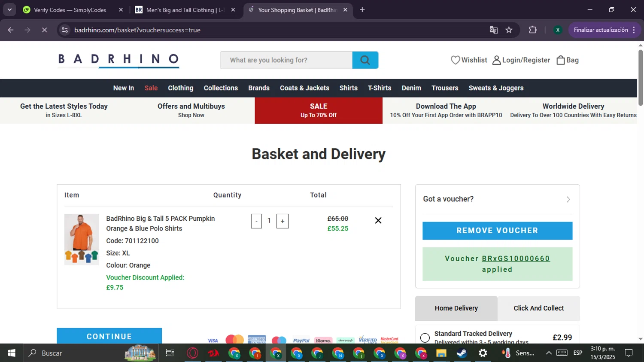Click CONTINUE button
This screenshot has width=644, height=362.
tap(109, 336)
